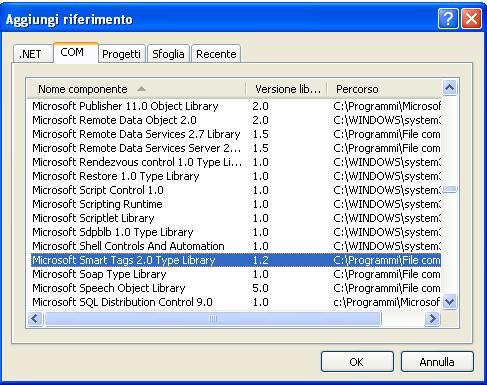Screen dimensions: 487x385
Task: Click version 1.5 in Remote Data Services 2.7 row
Action: (260, 134)
